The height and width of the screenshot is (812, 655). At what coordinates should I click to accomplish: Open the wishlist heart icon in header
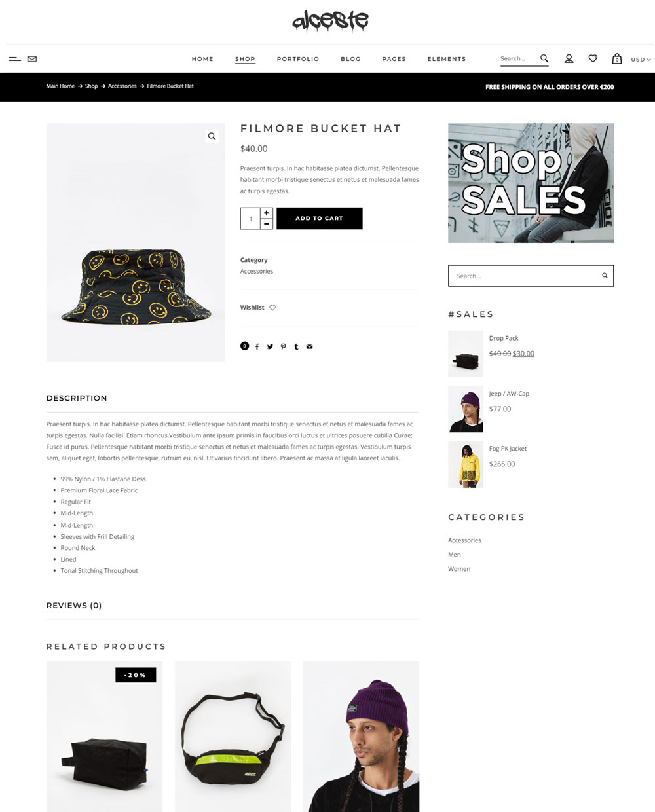[593, 58]
